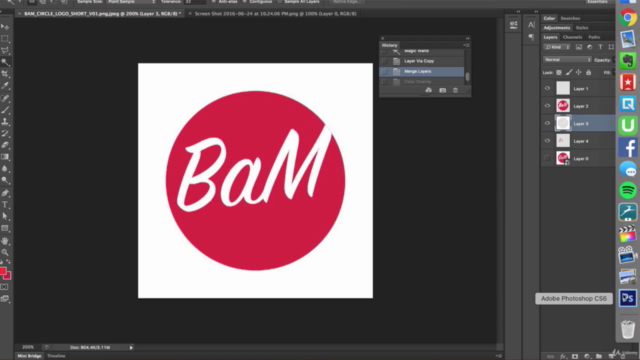The image size is (640, 360).
Task: Select the Rectangle shape tool
Action: tap(5, 228)
